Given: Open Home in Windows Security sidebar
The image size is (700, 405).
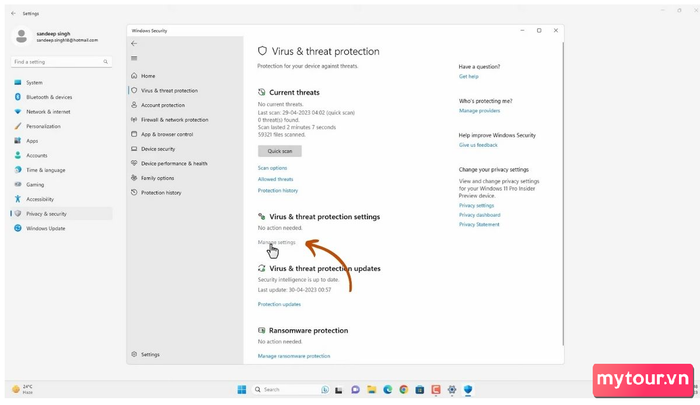Looking at the screenshot, I should 148,76.
